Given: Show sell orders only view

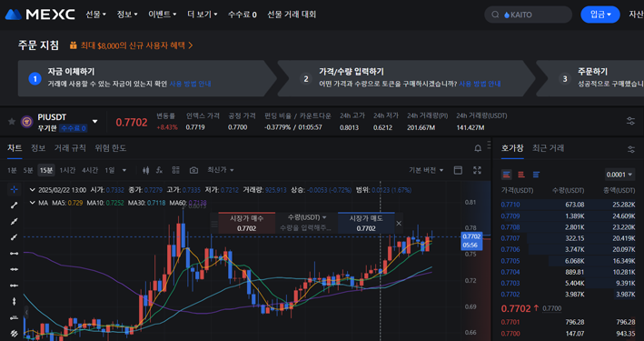Looking at the screenshot, I should 521,175.
